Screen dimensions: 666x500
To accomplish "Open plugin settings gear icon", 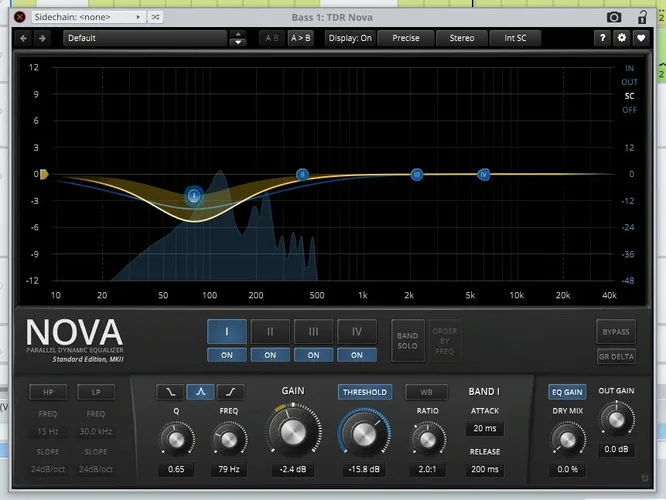I will click(621, 38).
